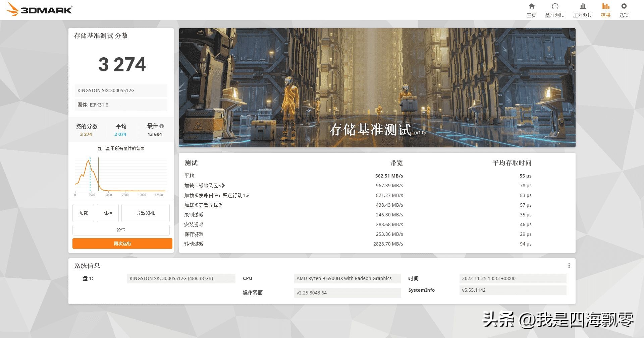Click the 平均存取时间 column header

[x=512, y=163]
